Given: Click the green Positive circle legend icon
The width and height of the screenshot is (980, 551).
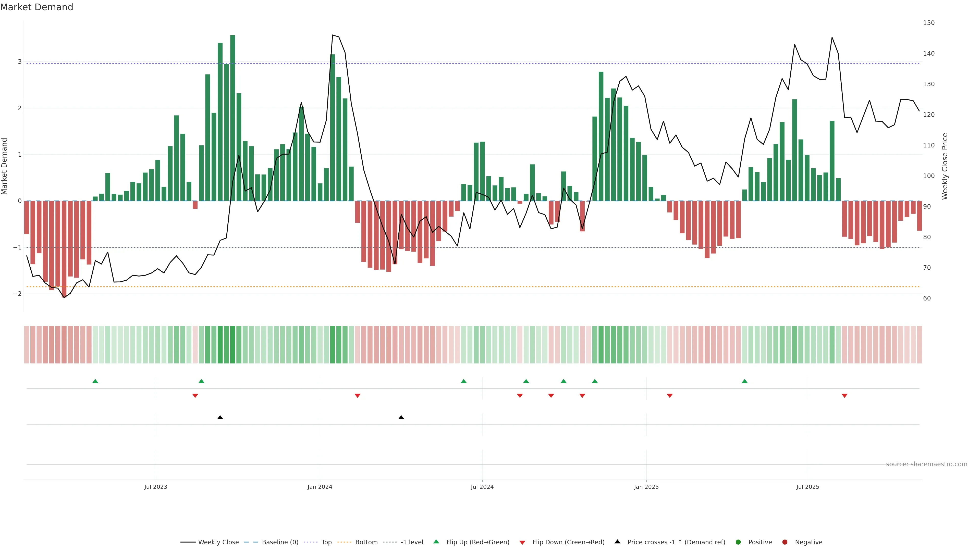Looking at the screenshot, I should coord(738,542).
